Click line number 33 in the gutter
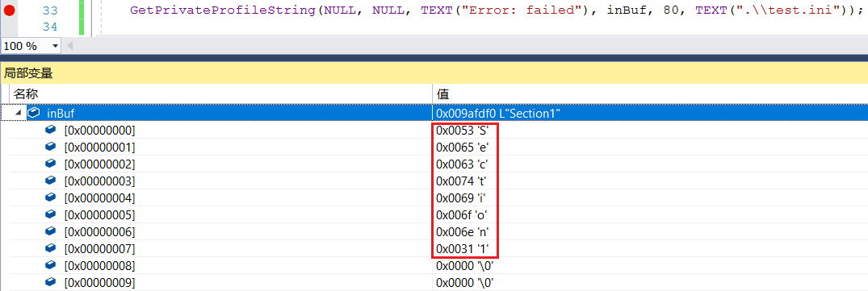The width and height of the screenshot is (868, 291). click(50, 10)
